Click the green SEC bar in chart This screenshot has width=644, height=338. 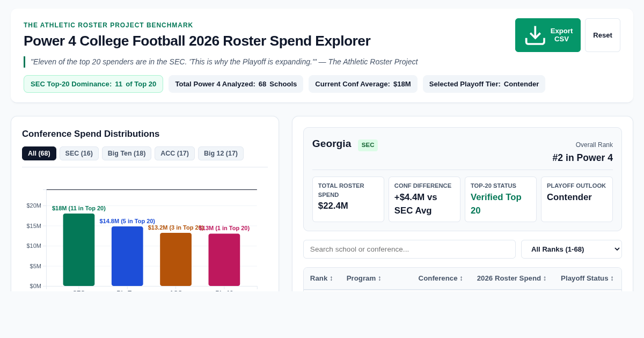79,249
